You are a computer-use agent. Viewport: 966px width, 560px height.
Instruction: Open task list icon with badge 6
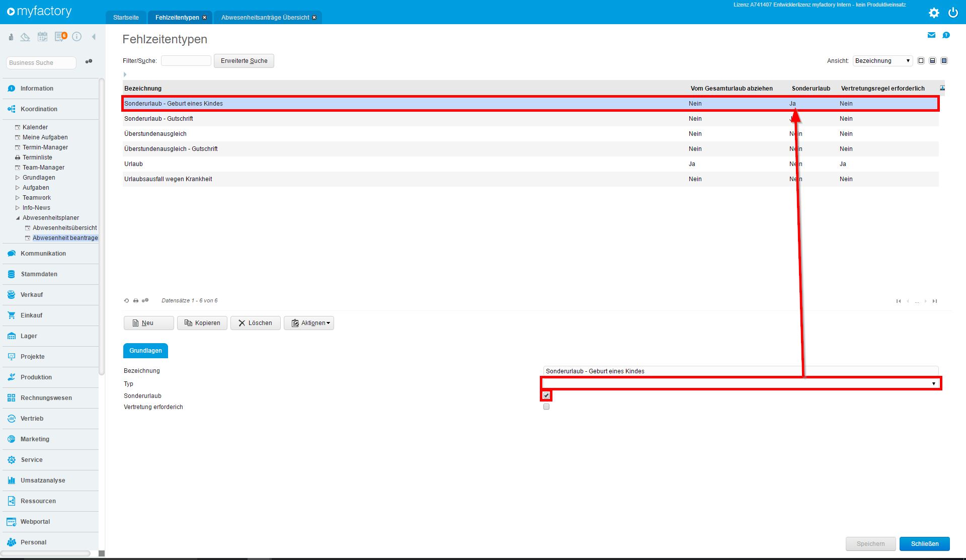(60, 37)
